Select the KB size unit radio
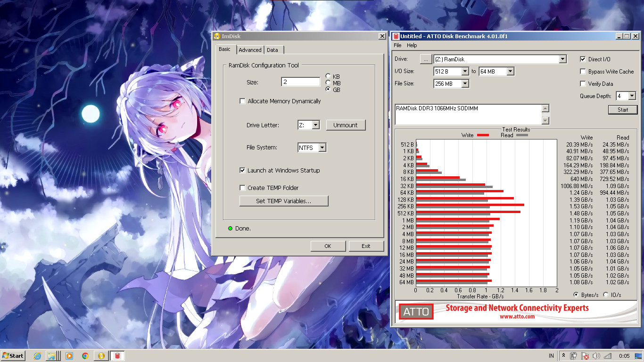Screen dimensions: 644x362 tap(328, 76)
